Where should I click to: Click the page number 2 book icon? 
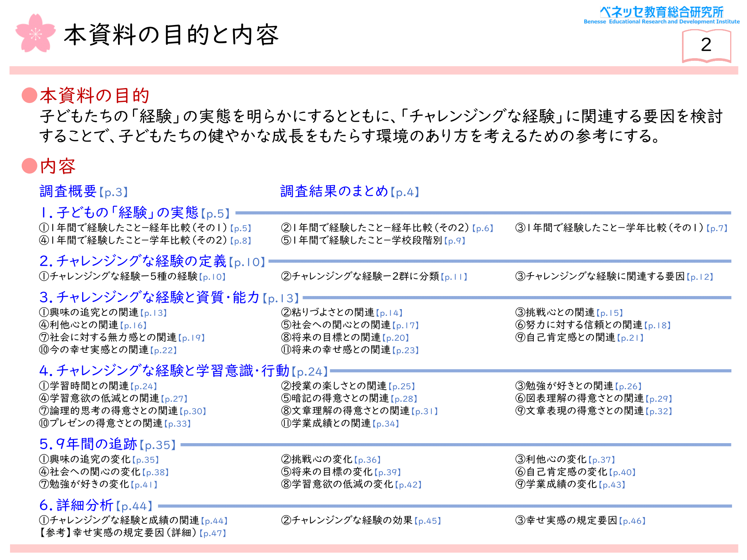click(706, 46)
